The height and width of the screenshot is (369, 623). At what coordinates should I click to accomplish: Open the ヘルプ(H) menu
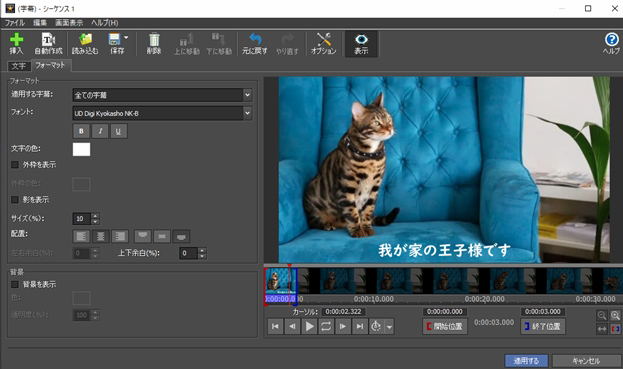pyautogui.click(x=105, y=23)
